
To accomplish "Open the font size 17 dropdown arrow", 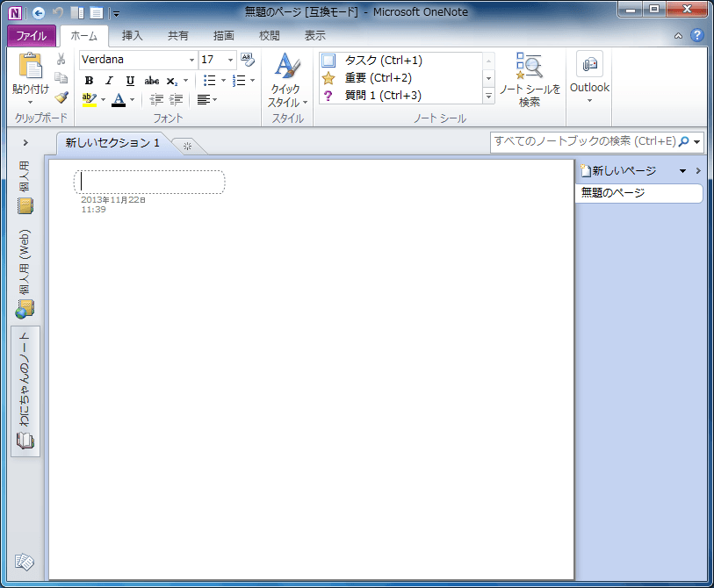I will click(230, 60).
